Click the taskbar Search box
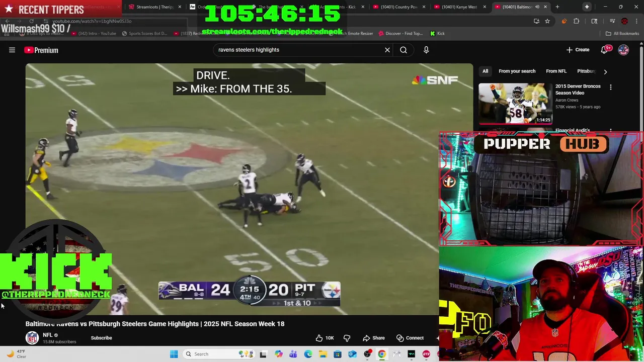 pyautogui.click(x=219, y=354)
